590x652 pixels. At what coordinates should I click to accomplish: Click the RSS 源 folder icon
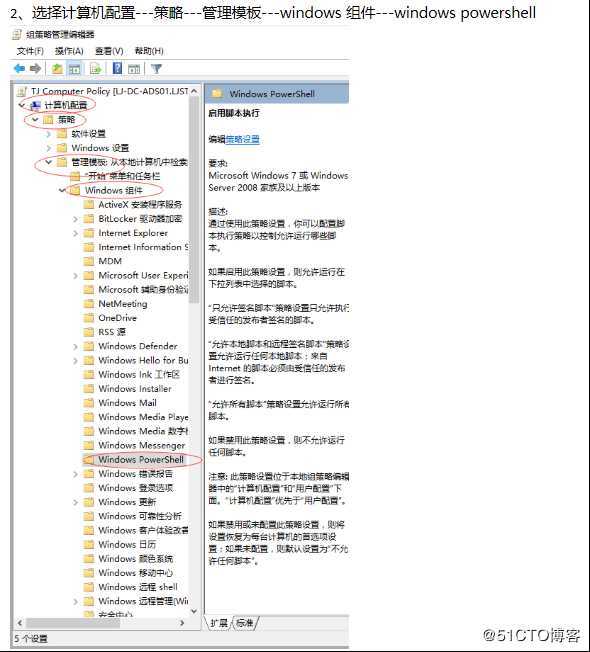coord(89,332)
